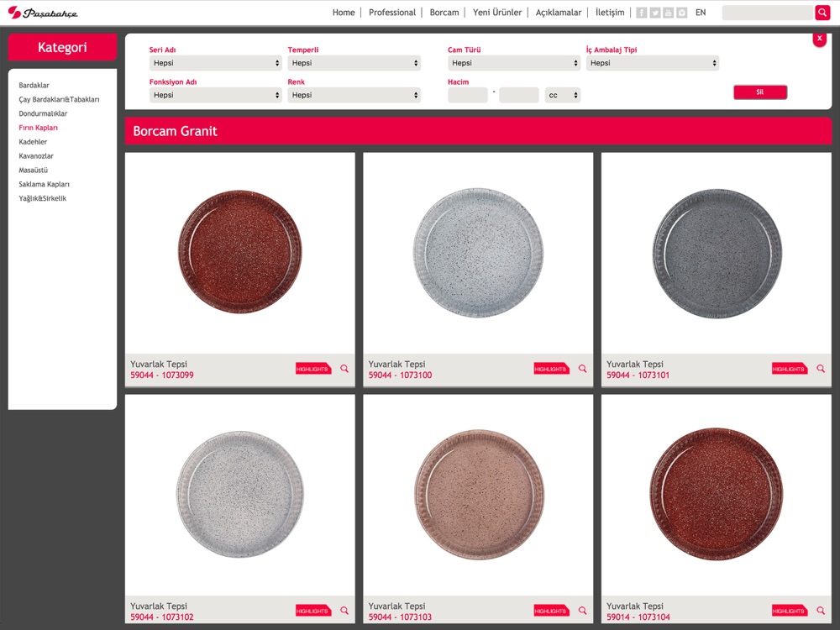Switch language to EN
The width and height of the screenshot is (840, 630).
coord(701,13)
